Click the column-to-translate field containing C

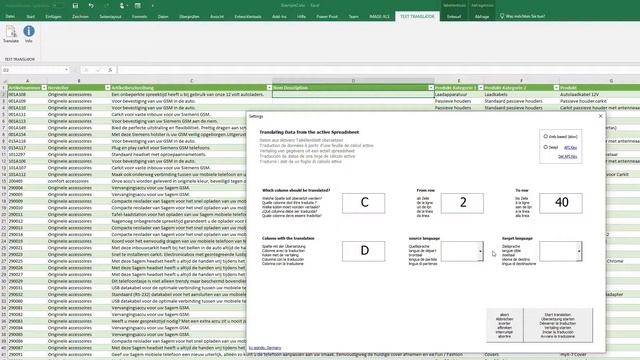click(363, 203)
